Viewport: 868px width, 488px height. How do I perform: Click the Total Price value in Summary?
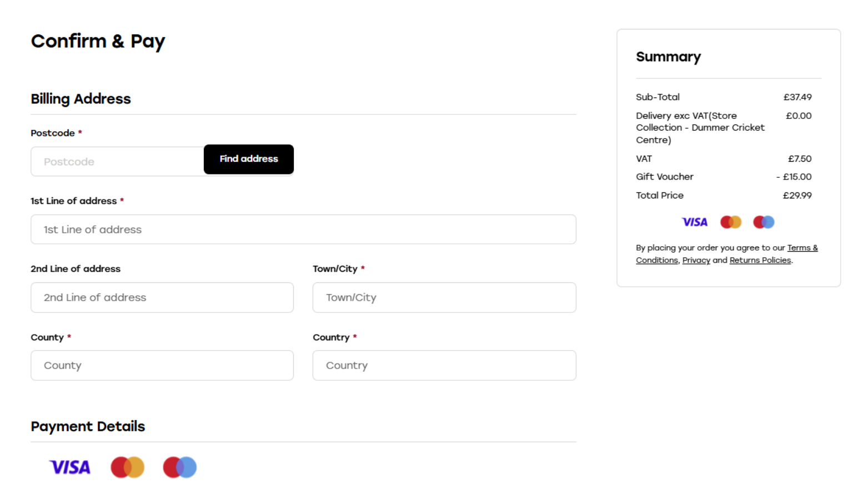[x=797, y=196]
